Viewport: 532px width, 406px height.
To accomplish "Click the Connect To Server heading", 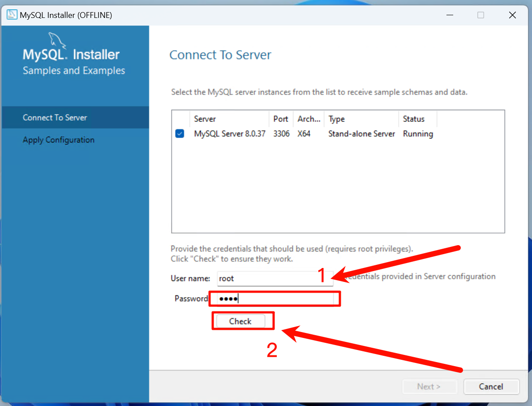I will 220,55.
